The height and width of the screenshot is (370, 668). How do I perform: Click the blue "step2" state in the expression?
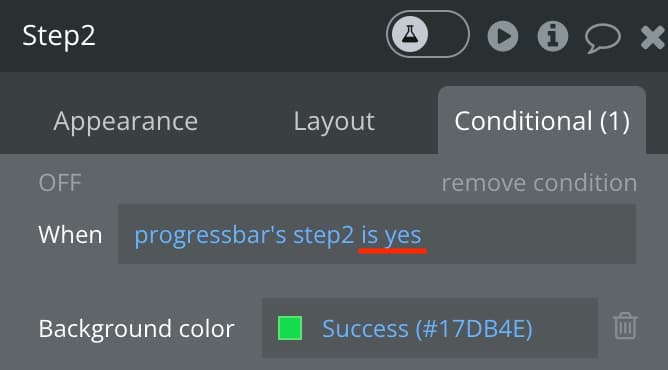coord(323,235)
